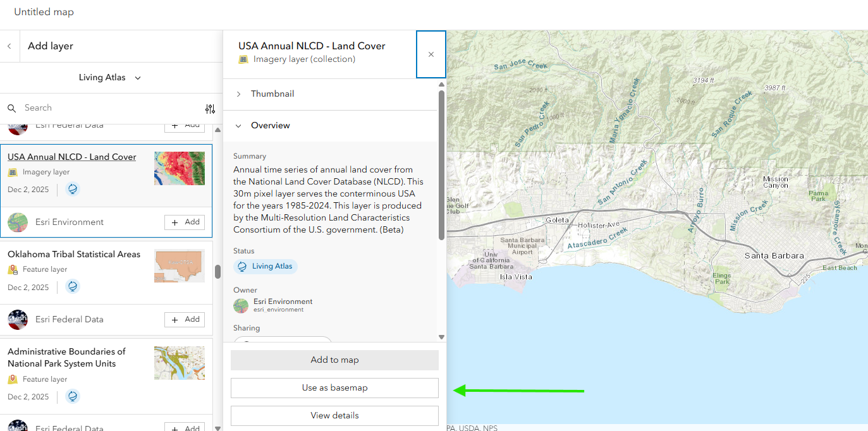The height and width of the screenshot is (431, 868).
Task: Click the View details button
Action: (x=334, y=416)
